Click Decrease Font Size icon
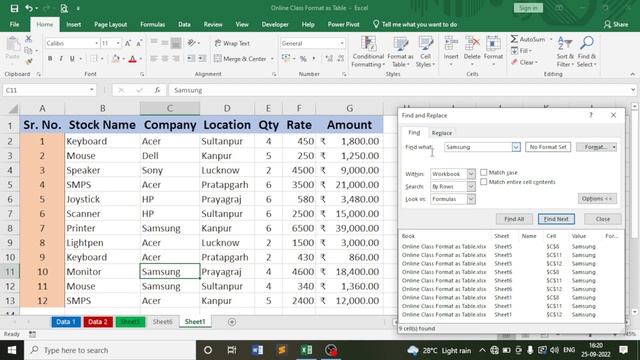Screen dimensions: 640x360 click(139, 43)
